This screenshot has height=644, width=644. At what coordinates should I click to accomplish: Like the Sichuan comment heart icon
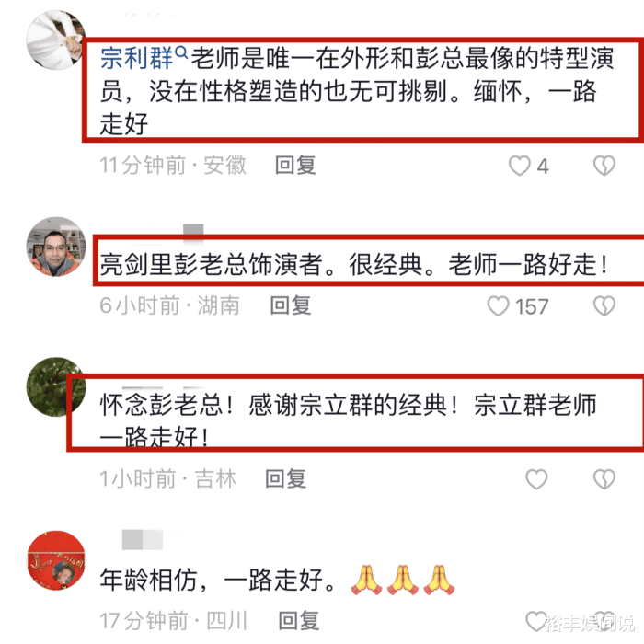536,621
